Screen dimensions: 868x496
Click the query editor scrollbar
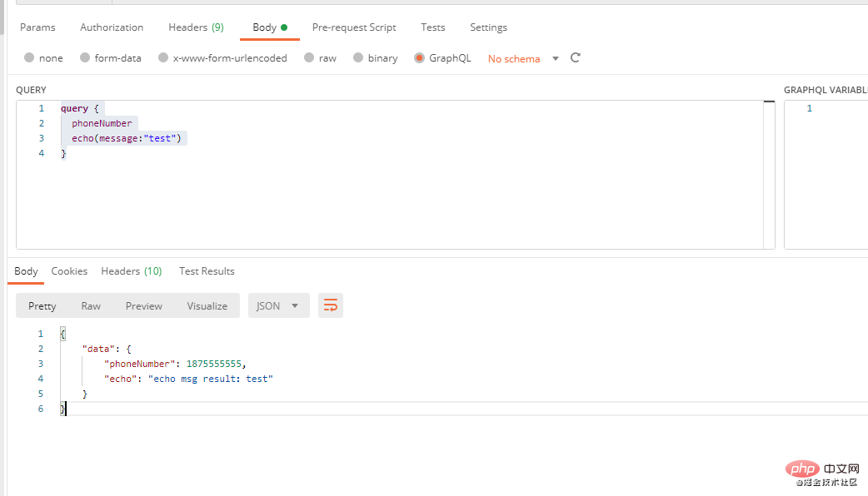(x=769, y=174)
